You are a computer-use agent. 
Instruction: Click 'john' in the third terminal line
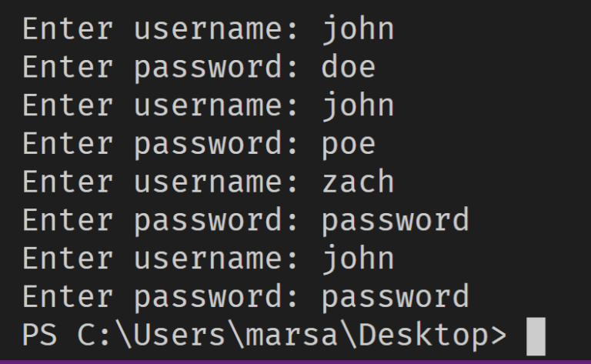click(x=358, y=105)
